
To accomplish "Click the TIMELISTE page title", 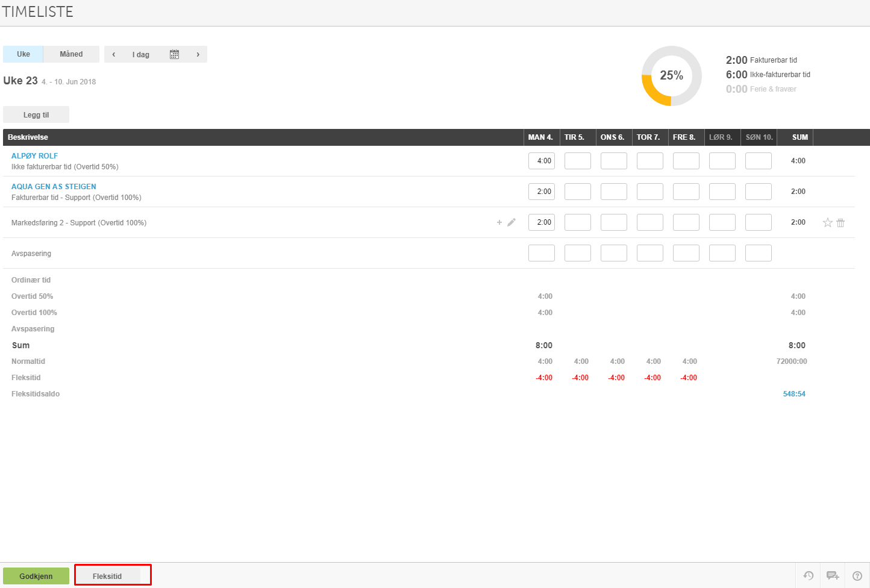I will click(37, 12).
